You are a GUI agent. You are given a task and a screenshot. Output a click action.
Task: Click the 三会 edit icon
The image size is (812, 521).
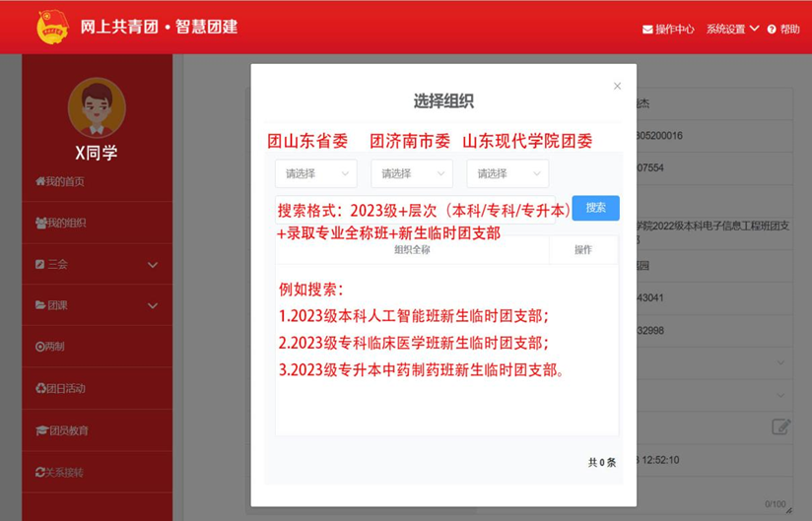[39, 264]
